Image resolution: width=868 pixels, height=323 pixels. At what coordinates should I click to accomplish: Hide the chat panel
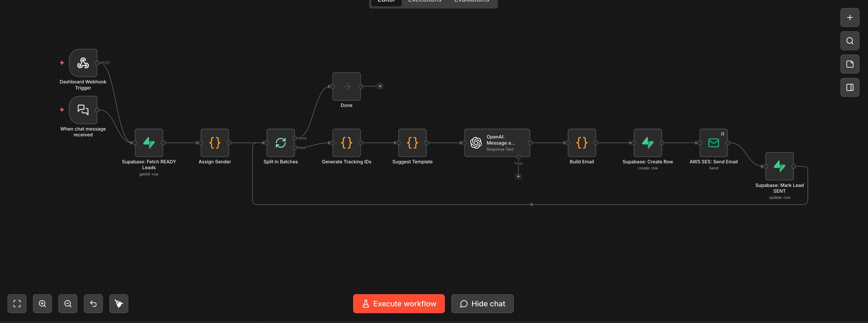pyautogui.click(x=482, y=303)
